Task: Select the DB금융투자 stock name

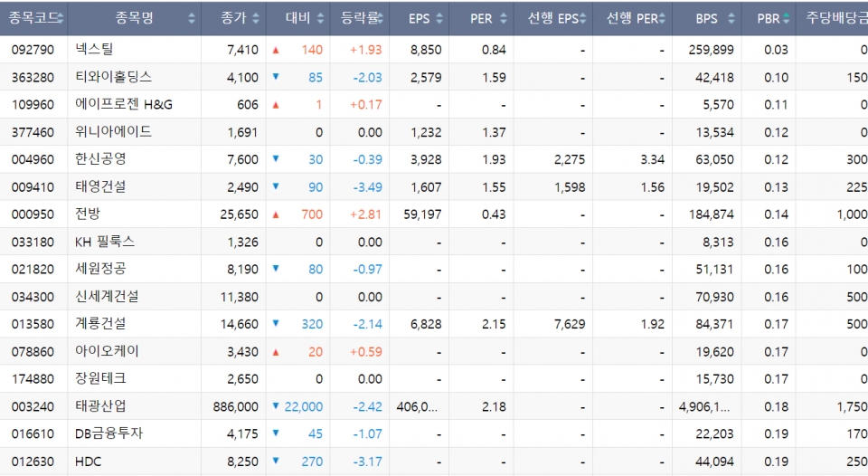Action: tap(109, 433)
